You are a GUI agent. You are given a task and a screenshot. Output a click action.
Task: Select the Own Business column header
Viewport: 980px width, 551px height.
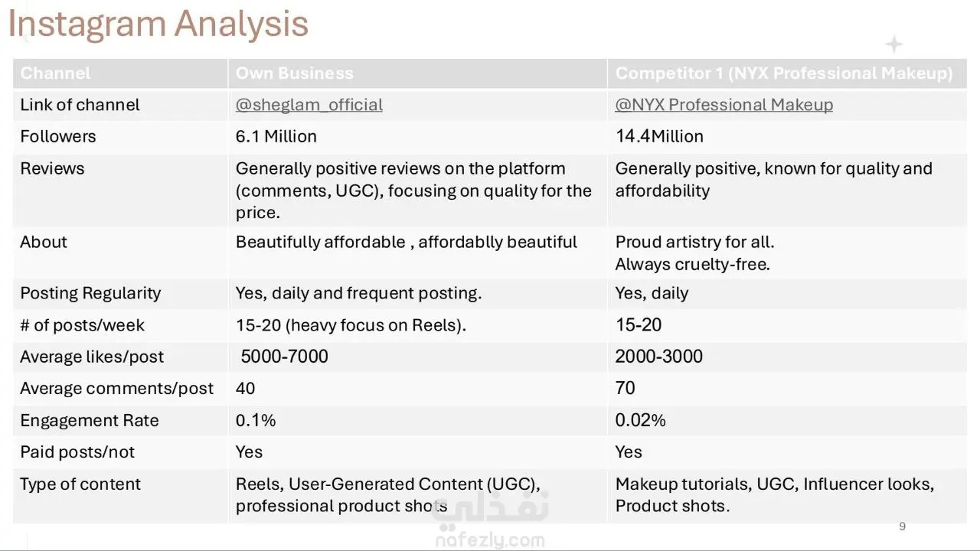pyautogui.click(x=294, y=73)
